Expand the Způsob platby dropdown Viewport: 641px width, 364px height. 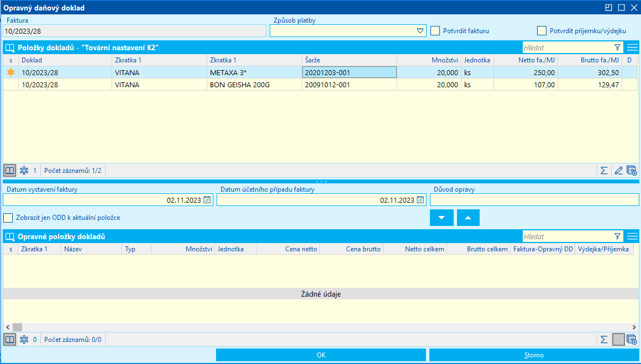421,30
